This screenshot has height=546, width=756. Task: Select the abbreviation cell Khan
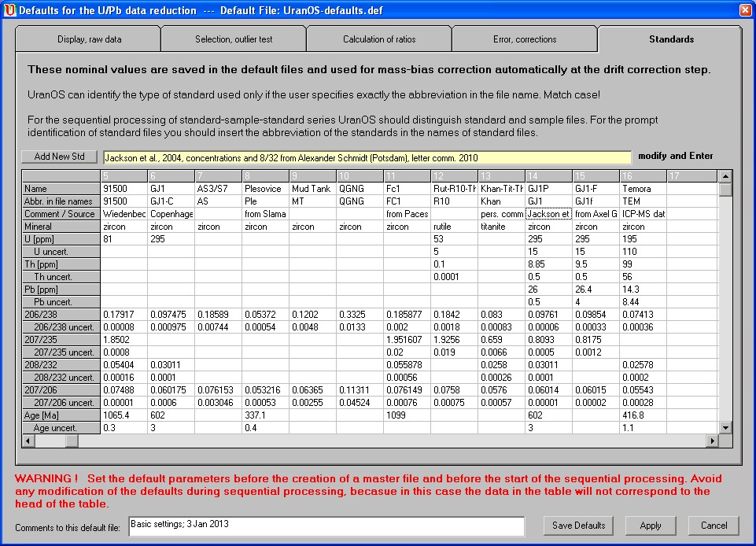(x=501, y=201)
